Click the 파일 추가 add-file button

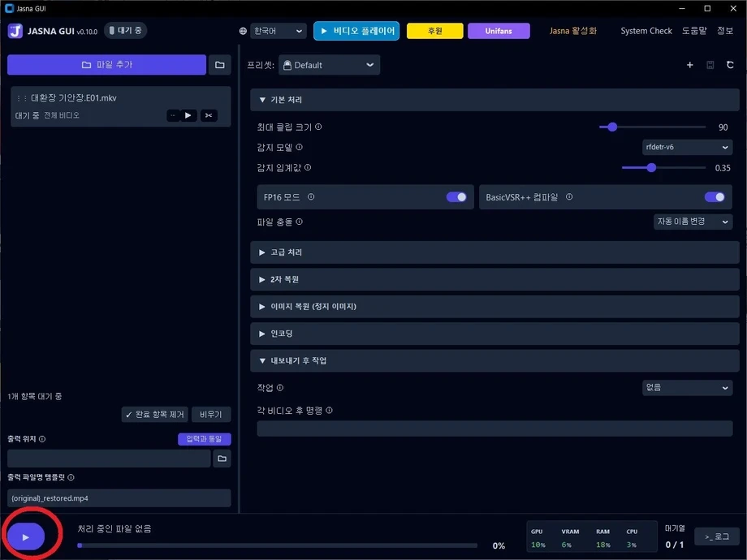106,65
